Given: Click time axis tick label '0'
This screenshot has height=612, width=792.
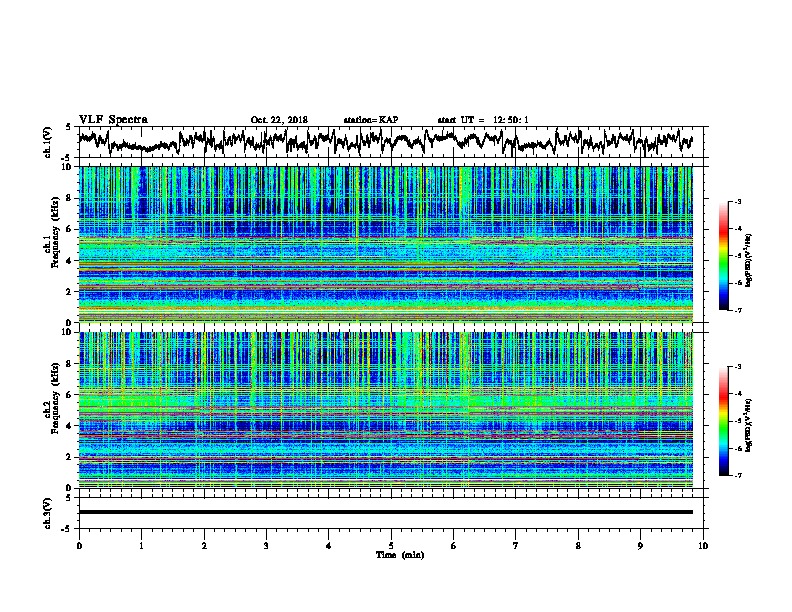Looking at the screenshot, I should pos(79,546).
